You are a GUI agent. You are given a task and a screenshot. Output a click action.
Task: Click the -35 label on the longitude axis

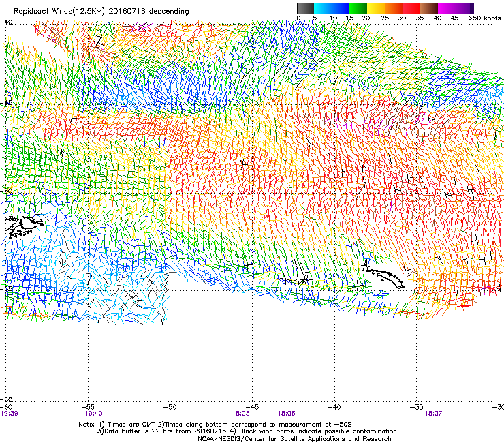[417, 407]
